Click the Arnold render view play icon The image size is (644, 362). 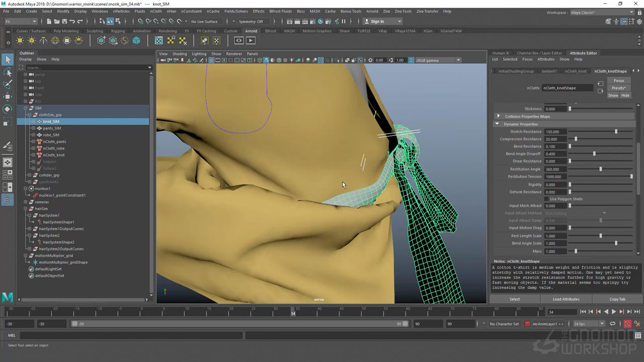pyautogui.click(x=251, y=41)
